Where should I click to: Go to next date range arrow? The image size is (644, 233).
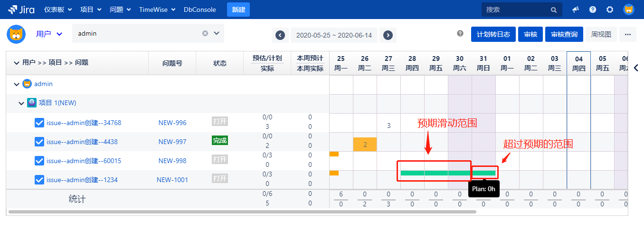(388, 35)
